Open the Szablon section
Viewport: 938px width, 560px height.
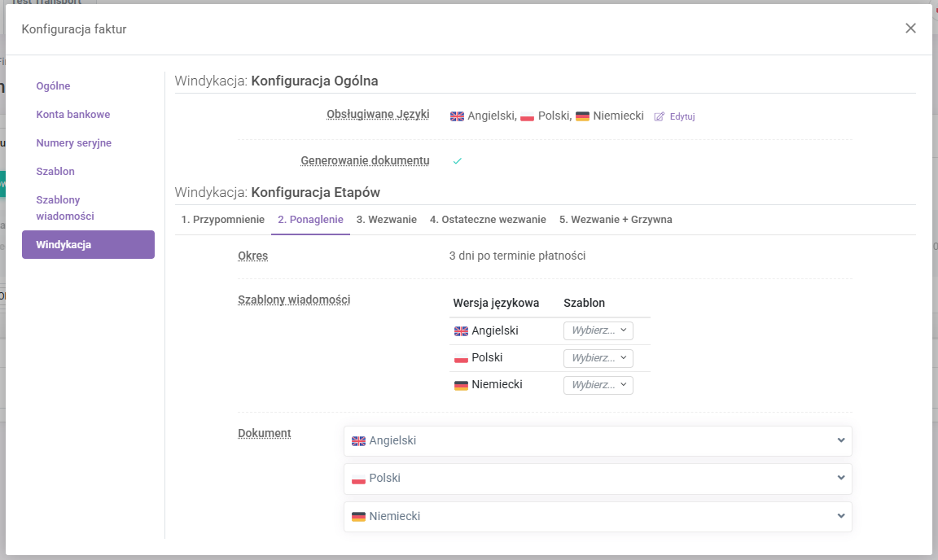[x=55, y=171]
